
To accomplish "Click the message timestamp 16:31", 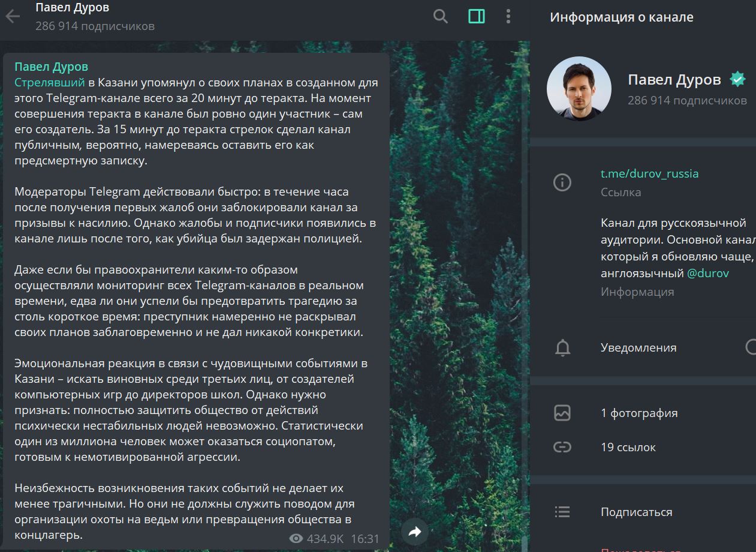I will [x=365, y=539].
